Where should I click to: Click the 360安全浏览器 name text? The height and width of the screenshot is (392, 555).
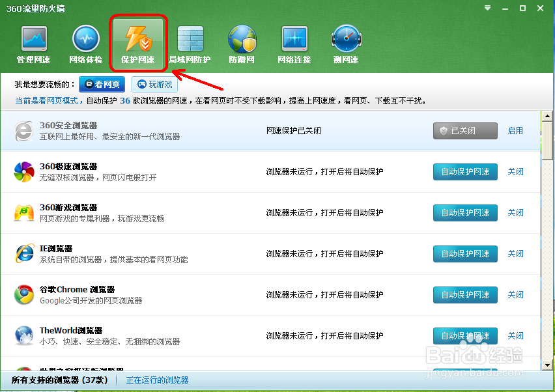click(x=68, y=126)
